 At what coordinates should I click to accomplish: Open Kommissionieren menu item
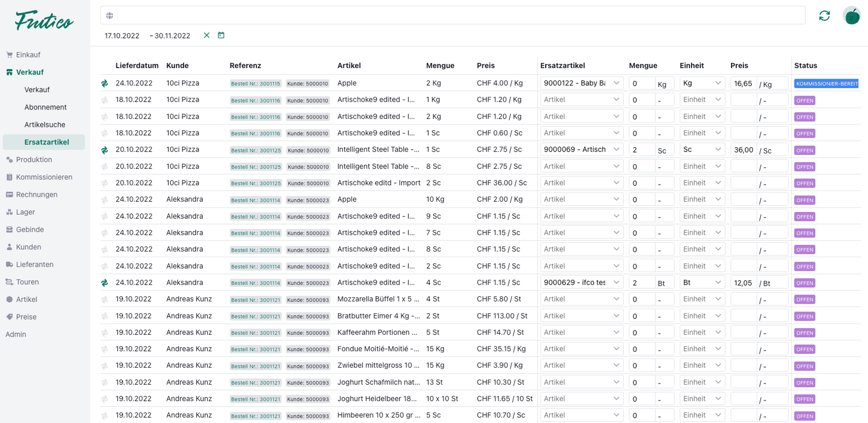[x=44, y=177]
